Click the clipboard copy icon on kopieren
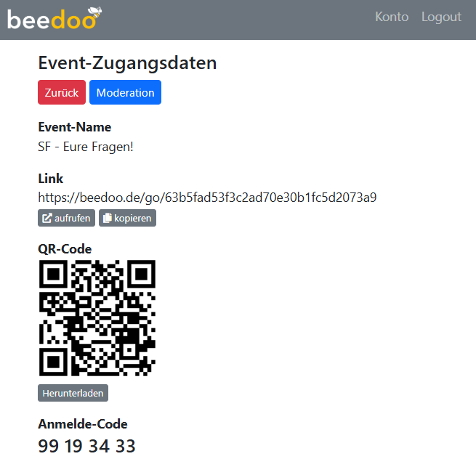The height and width of the screenshot is (459, 476). coord(107,218)
